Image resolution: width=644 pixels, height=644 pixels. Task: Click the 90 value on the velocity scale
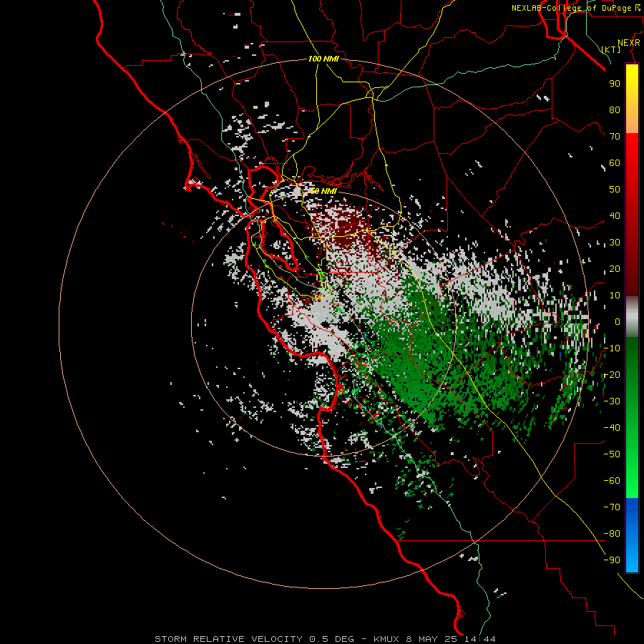coord(615,84)
